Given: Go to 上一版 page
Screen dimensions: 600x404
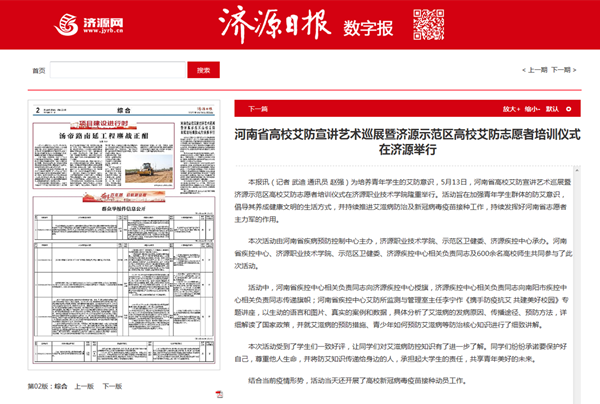Looking at the screenshot, I should (84, 386).
